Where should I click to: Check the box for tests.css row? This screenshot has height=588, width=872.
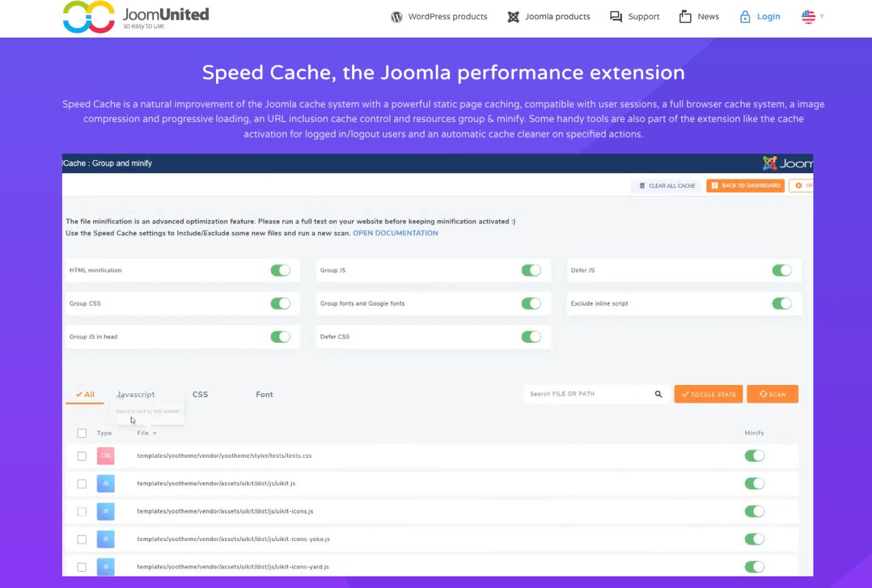tap(82, 456)
